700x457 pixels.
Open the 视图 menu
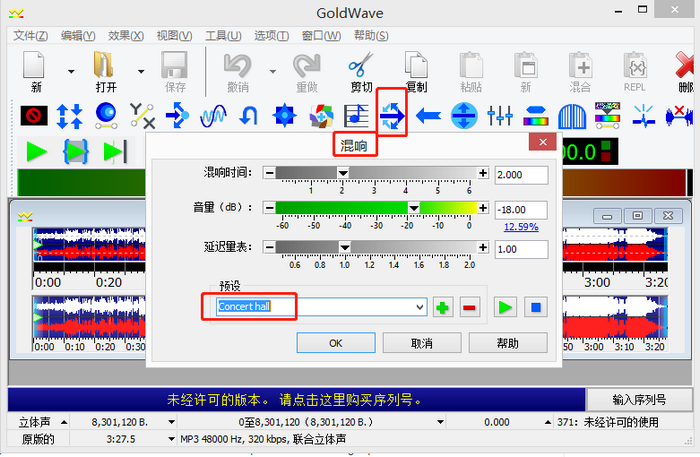(x=174, y=36)
